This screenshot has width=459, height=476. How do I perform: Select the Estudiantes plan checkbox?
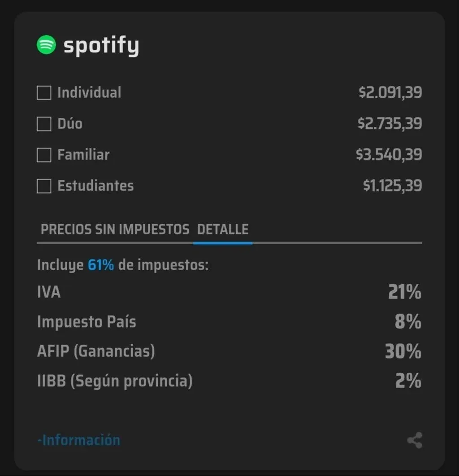pos(44,186)
